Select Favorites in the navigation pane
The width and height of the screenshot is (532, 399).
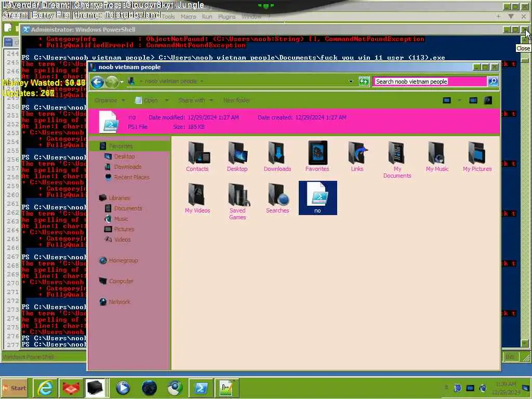116,146
